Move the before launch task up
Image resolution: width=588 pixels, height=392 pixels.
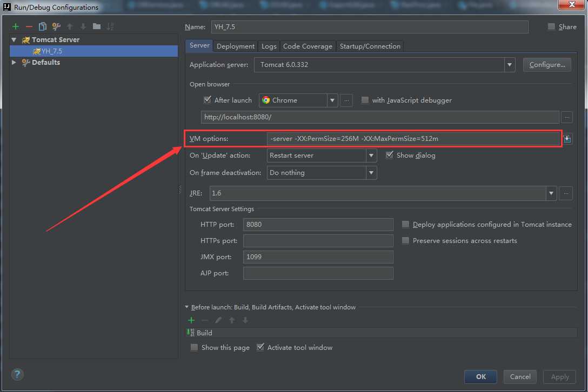[232, 320]
